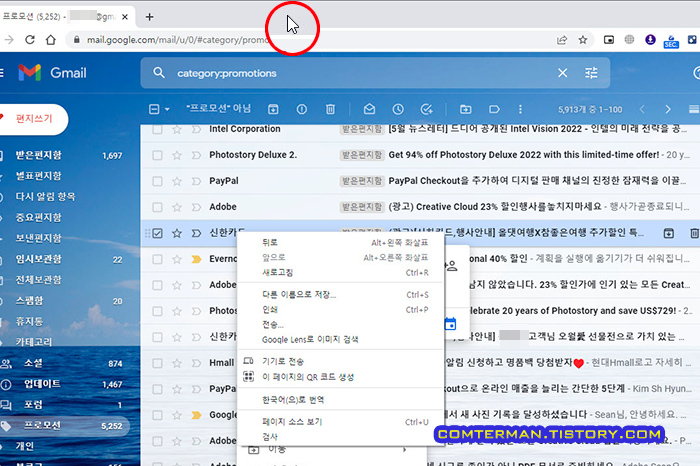Mark as read envelope icon
The height and width of the screenshot is (466, 700).
pos(369,109)
